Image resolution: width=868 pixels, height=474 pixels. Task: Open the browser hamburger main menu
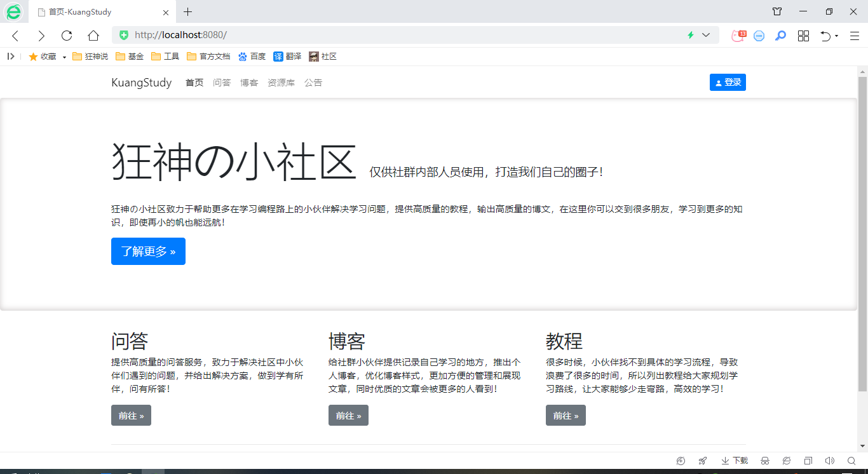coord(855,36)
